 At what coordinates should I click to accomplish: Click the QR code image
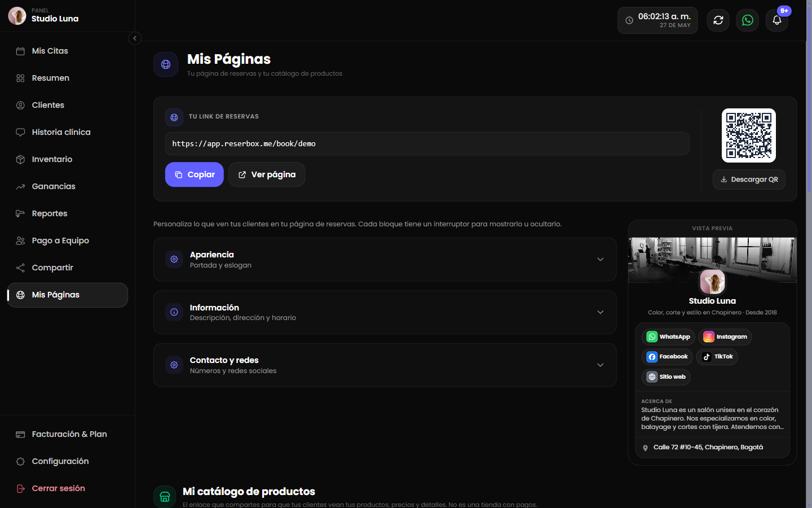749,135
